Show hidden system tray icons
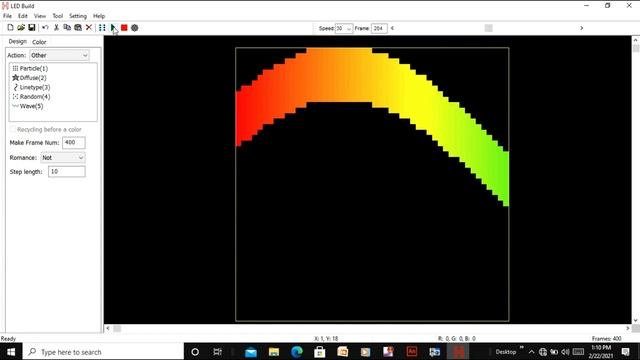Viewport: 640px width, 360px height. (531, 352)
